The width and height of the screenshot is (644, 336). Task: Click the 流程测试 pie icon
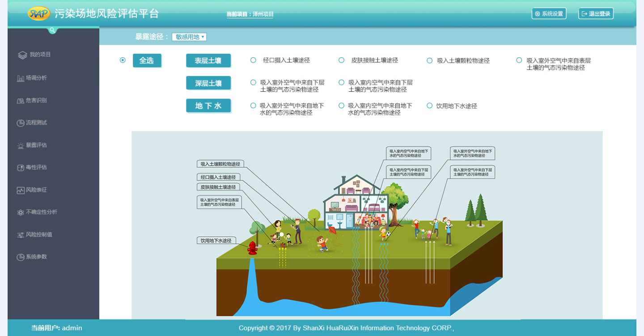point(21,123)
